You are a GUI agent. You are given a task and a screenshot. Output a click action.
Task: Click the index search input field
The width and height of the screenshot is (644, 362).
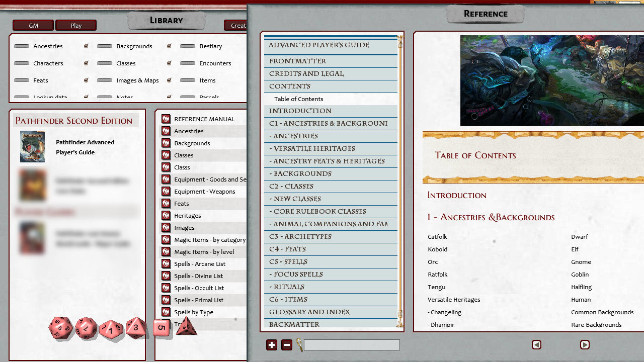[352, 345]
